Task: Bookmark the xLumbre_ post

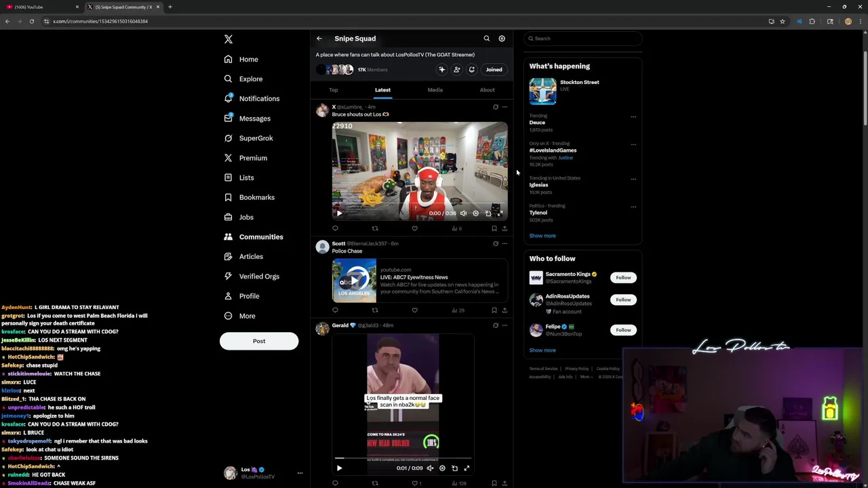Action: tap(494, 228)
